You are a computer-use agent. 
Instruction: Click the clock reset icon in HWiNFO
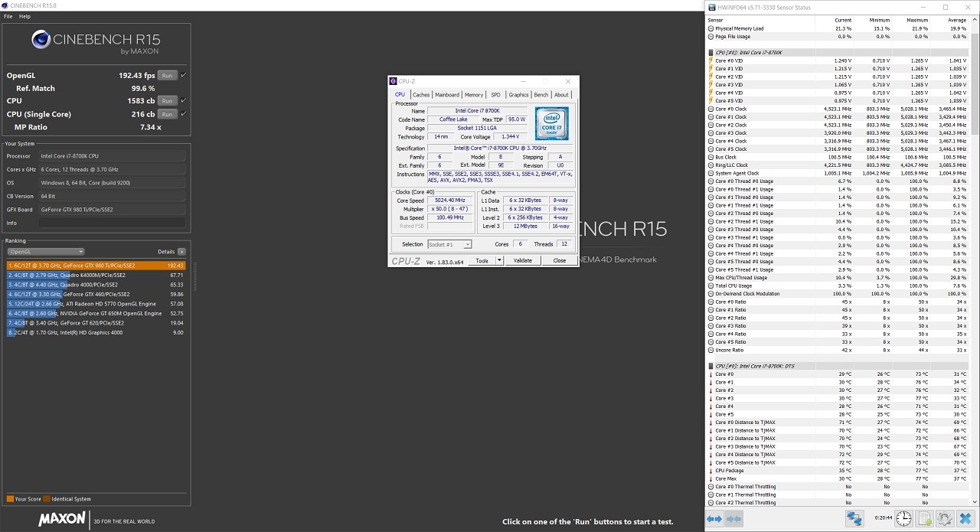(x=904, y=519)
